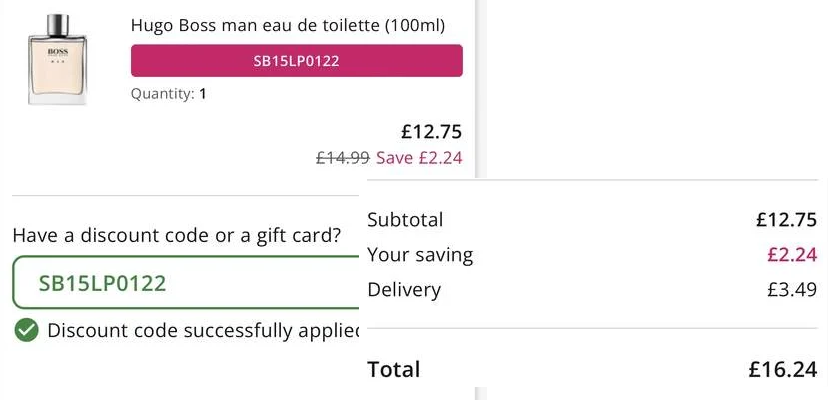Open the Hugo Boss man eau de toilette title

pyautogui.click(x=288, y=25)
